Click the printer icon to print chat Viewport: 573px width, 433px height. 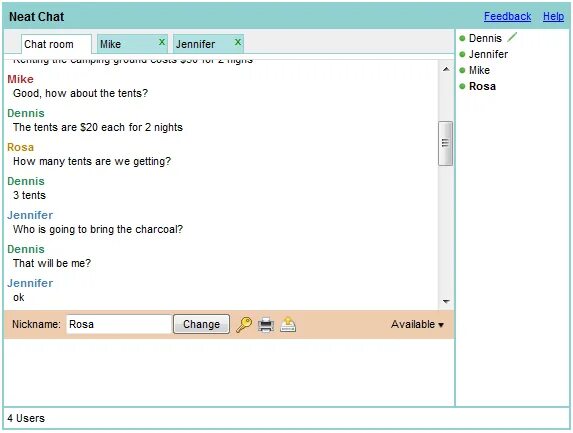point(266,324)
